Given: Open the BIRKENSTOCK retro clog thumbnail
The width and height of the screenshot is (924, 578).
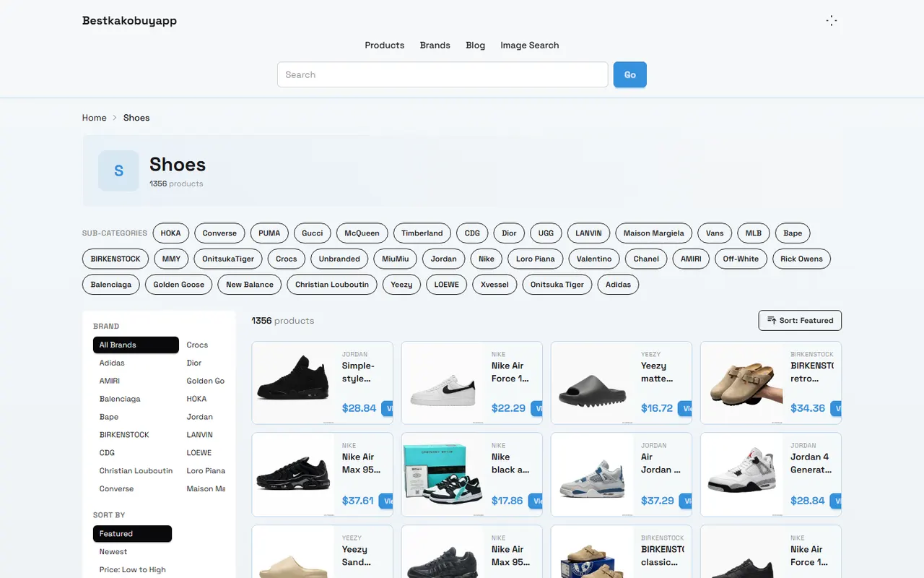Looking at the screenshot, I should point(741,383).
